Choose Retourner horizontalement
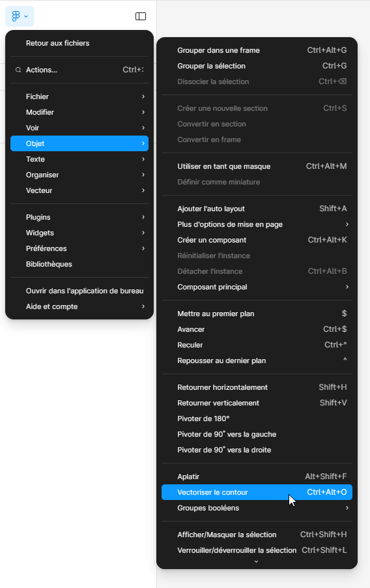 coord(257,387)
